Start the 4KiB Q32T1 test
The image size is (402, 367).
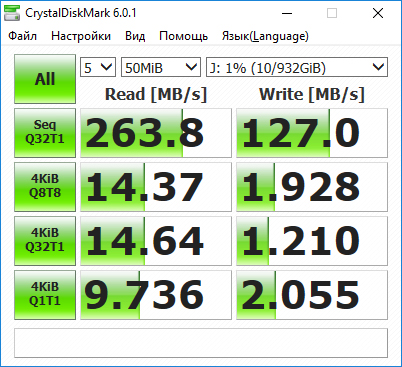(45, 241)
